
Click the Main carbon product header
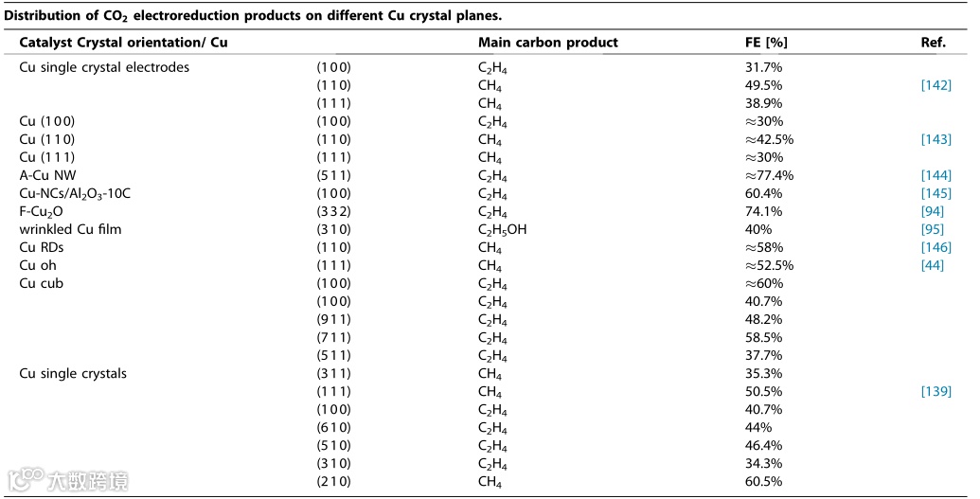tap(547, 43)
